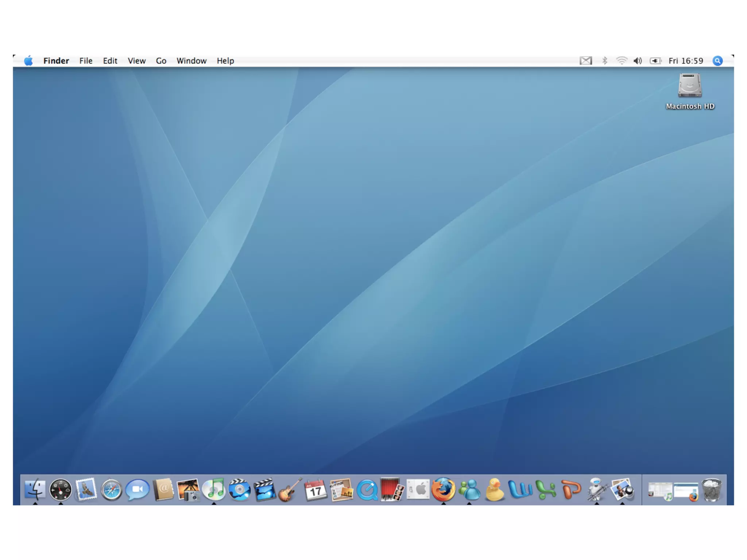Open Photo Booth from the Dock

(392, 490)
